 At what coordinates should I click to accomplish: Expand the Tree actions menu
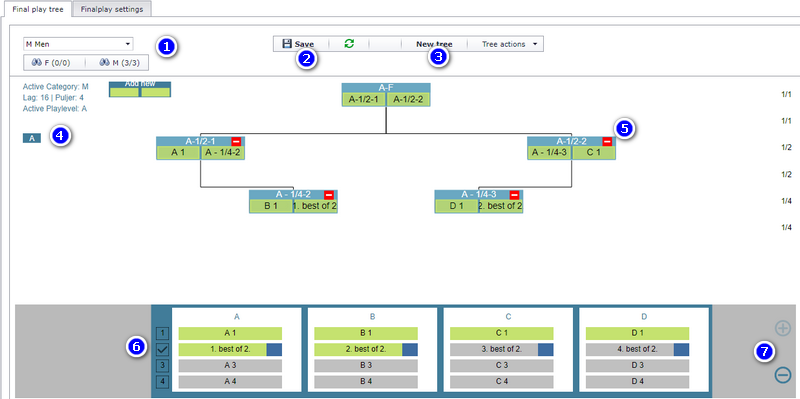tap(509, 44)
